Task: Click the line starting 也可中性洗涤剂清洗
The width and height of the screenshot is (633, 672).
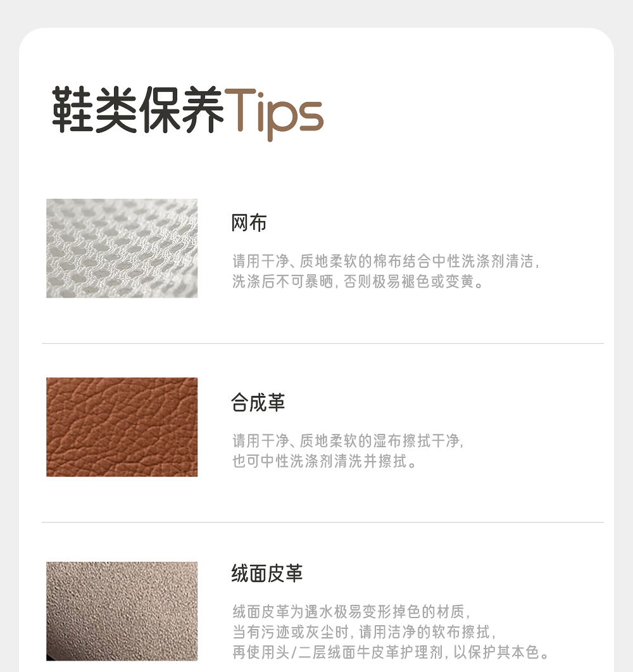Action: coord(324,461)
